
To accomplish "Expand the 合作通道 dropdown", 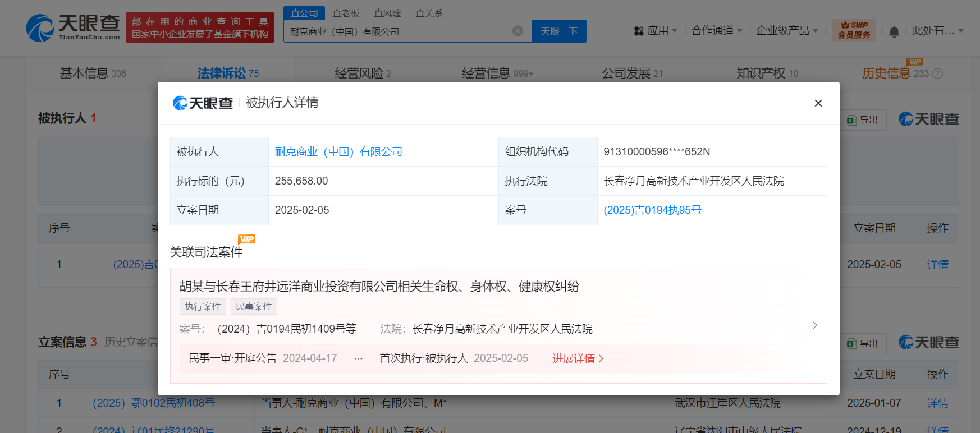I will click(717, 31).
